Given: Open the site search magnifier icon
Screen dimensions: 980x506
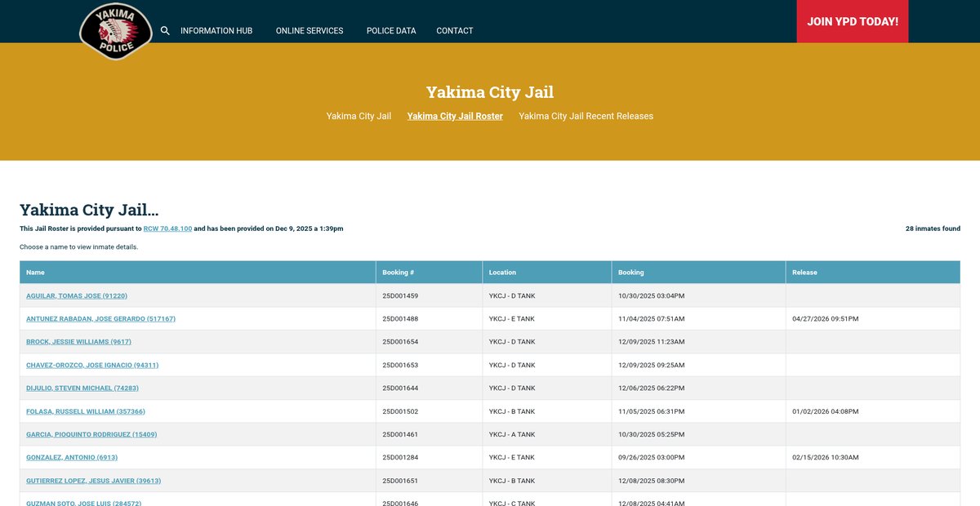Looking at the screenshot, I should point(165,31).
